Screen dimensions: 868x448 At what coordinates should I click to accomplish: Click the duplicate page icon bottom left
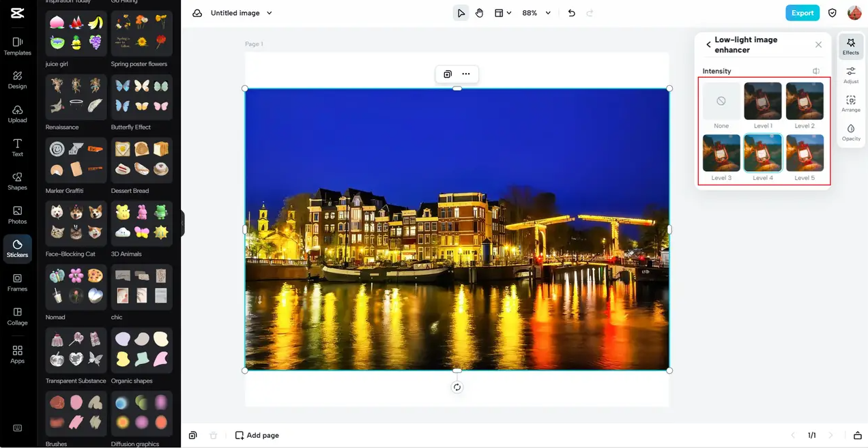[193, 435]
